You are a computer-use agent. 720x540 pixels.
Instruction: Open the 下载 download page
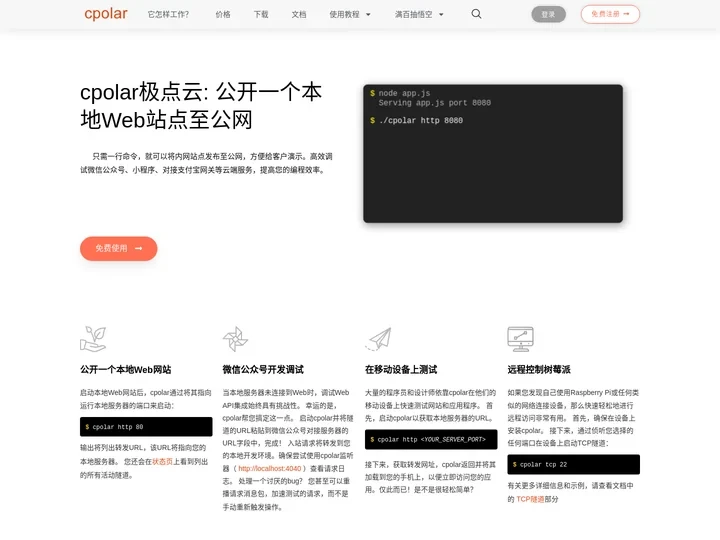[x=261, y=14]
